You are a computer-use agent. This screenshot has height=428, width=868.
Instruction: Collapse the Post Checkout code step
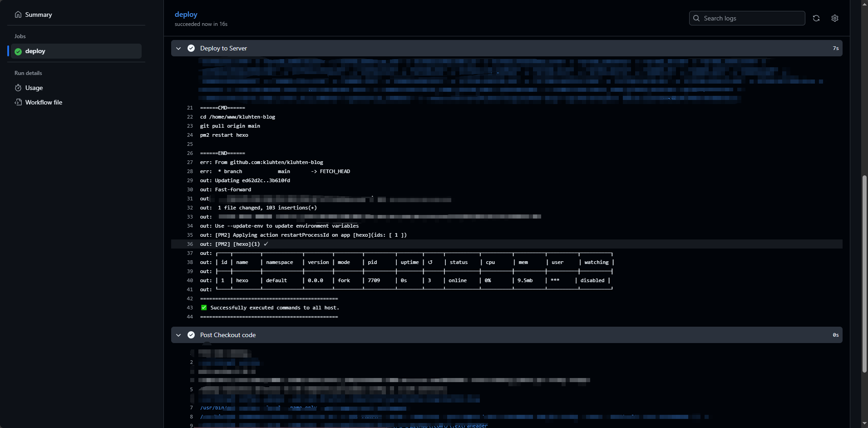pyautogui.click(x=178, y=335)
